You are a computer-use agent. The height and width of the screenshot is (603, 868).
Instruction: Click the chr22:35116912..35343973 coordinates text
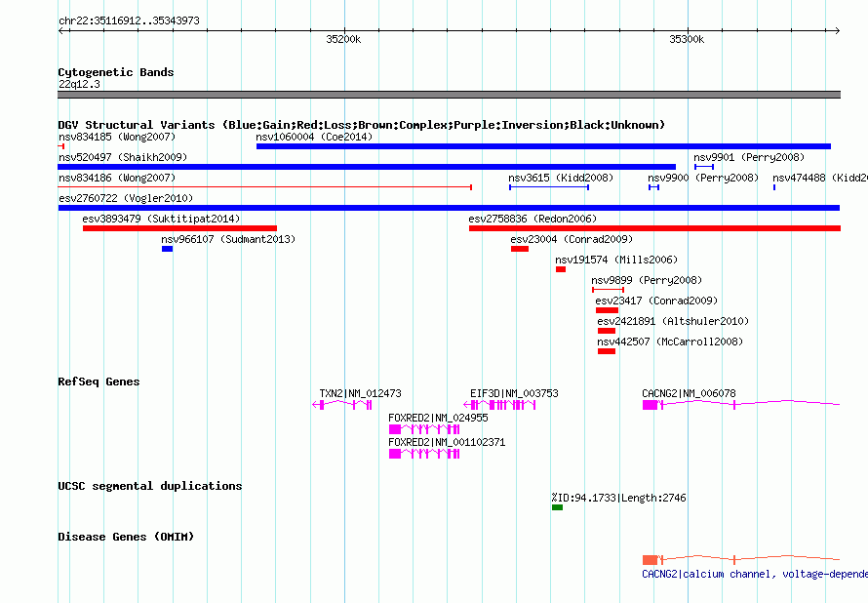point(129,21)
